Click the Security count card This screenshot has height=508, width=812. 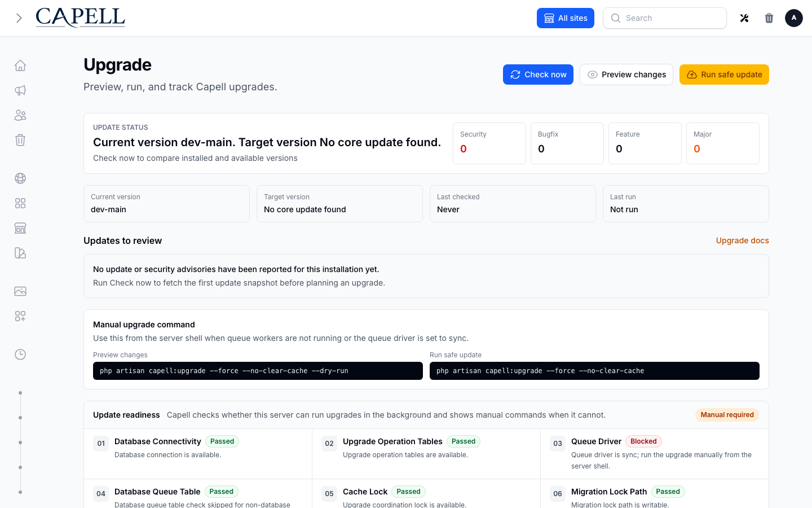tap(489, 143)
